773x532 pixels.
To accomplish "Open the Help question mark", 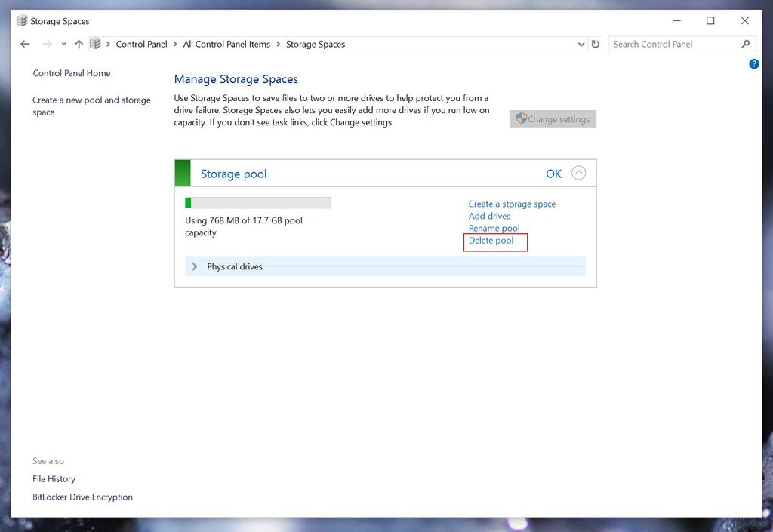I will click(754, 64).
